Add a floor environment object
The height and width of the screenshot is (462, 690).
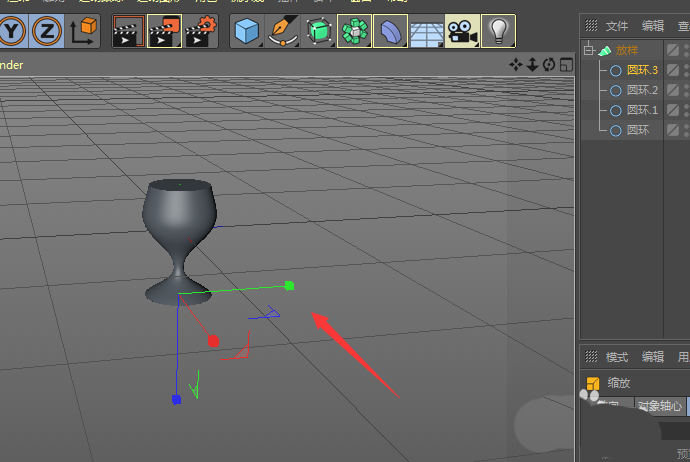click(x=427, y=32)
